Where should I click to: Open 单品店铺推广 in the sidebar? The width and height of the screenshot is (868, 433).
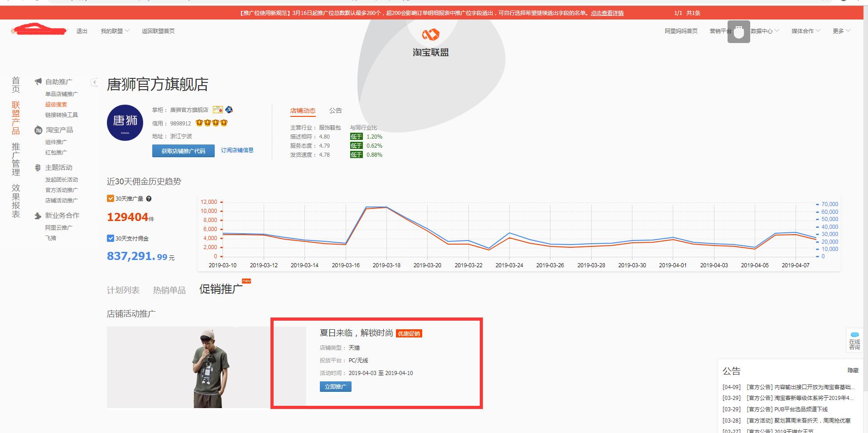click(x=62, y=94)
